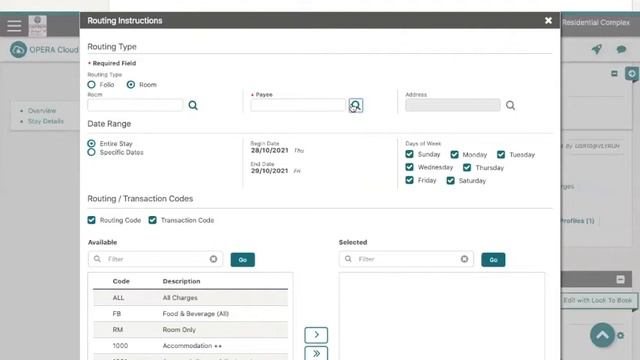
Task: Select the Room routing type
Action: point(131,84)
